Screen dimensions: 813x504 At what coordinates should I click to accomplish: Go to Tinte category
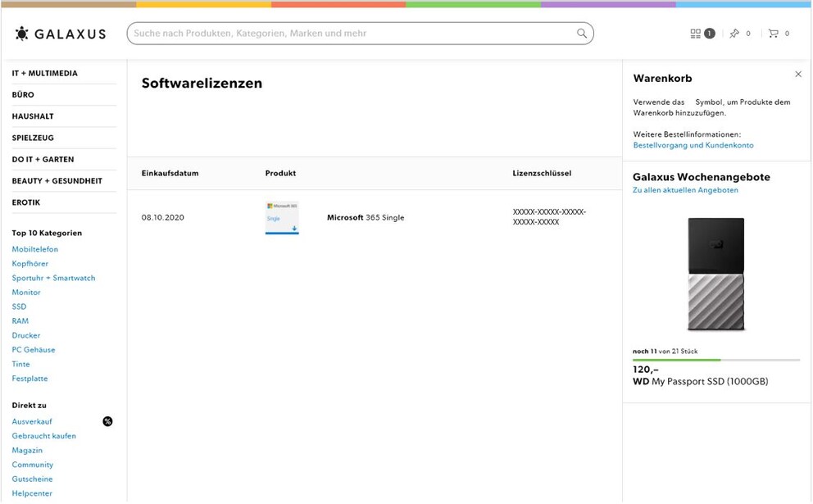click(x=20, y=364)
